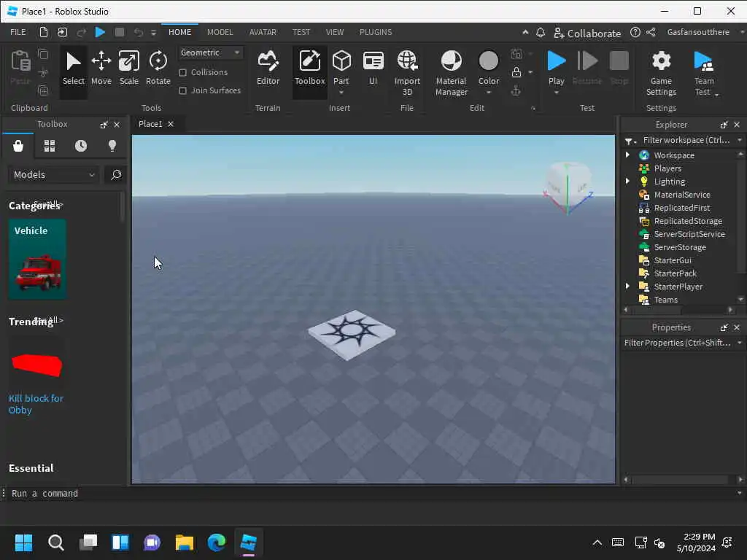This screenshot has height=560, width=747.
Task: Switch to the PLUGINS tab
Action: coord(376,32)
